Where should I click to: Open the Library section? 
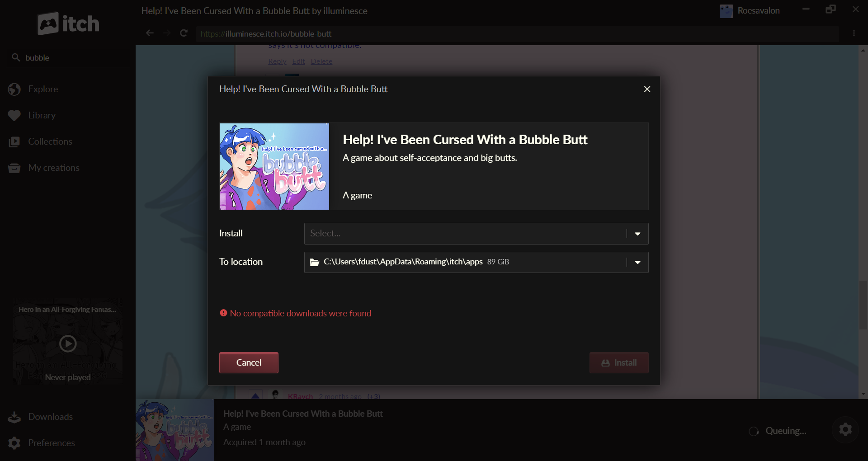[42, 115]
